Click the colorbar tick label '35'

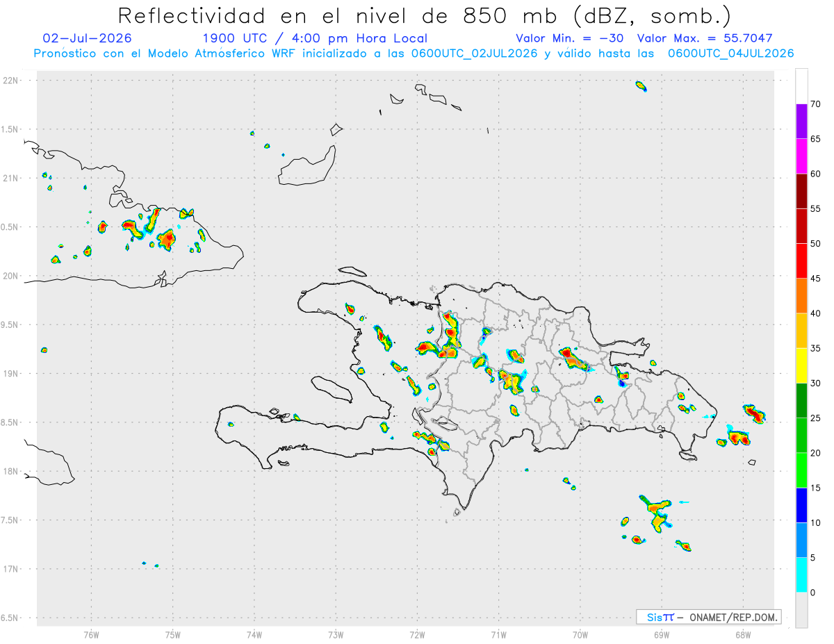point(816,348)
